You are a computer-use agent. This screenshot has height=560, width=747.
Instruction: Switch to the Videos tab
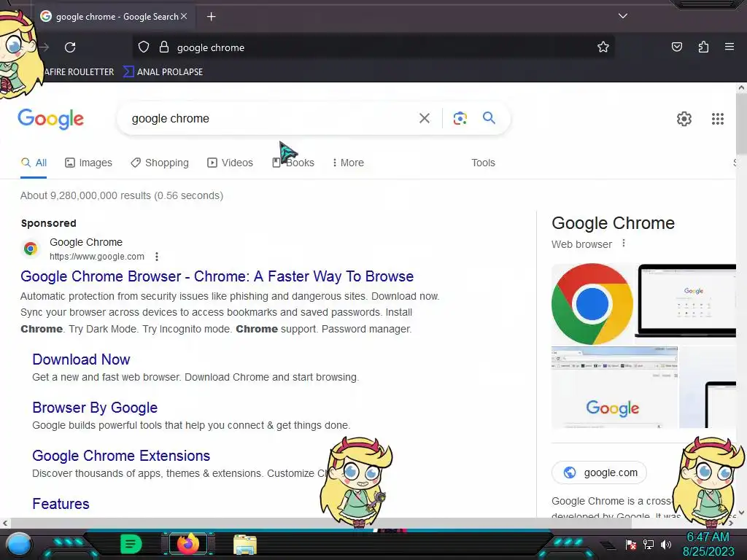click(230, 163)
